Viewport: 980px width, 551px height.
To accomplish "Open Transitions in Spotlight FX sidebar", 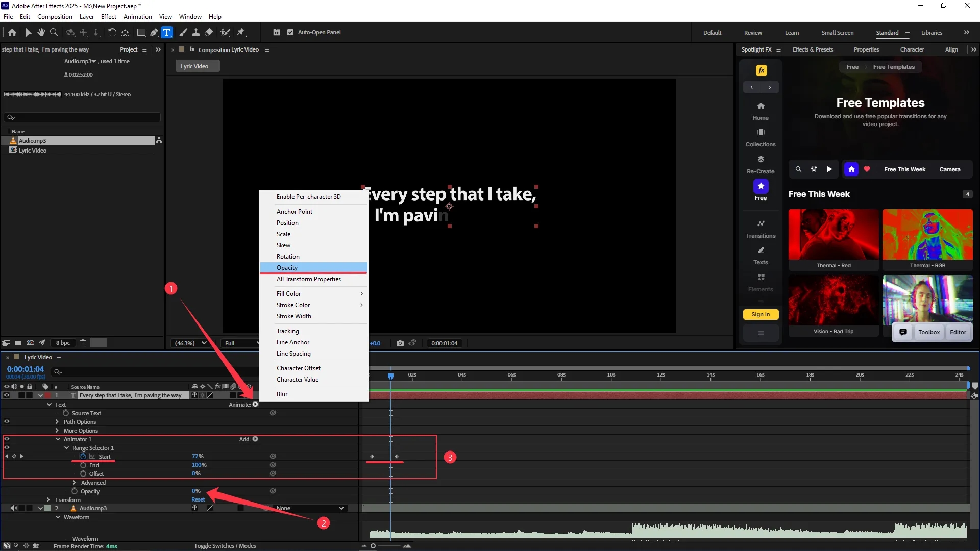I will 761,229.
